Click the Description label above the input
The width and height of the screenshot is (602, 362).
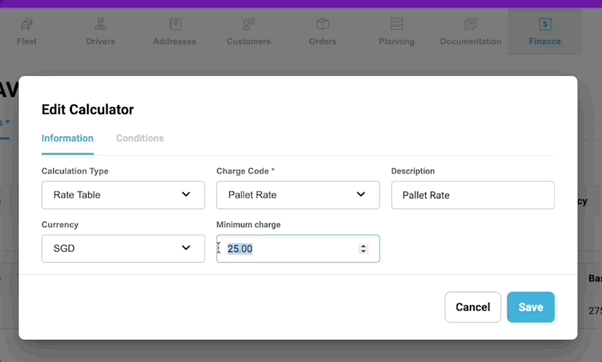coord(413,171)
